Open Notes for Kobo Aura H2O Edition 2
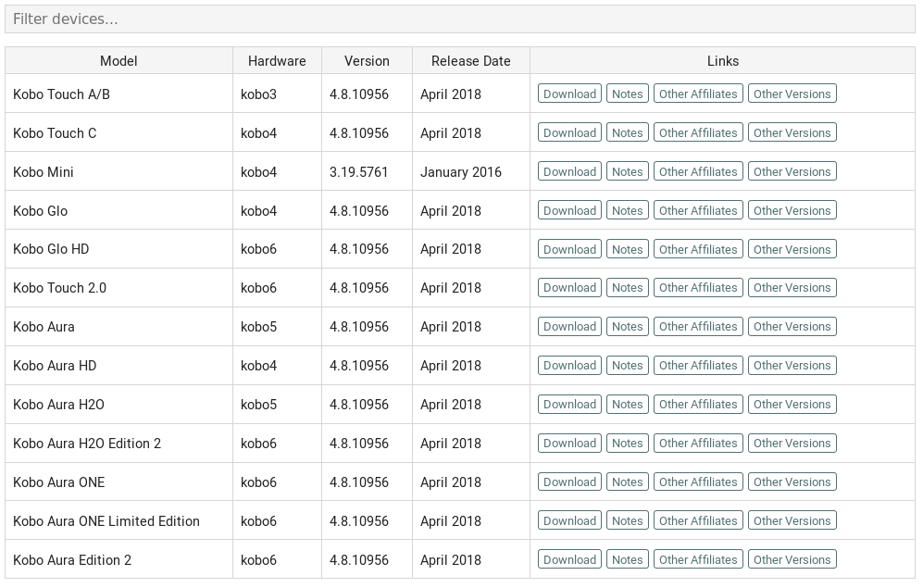Screen dimensions: 923x588 pos(627,443)
